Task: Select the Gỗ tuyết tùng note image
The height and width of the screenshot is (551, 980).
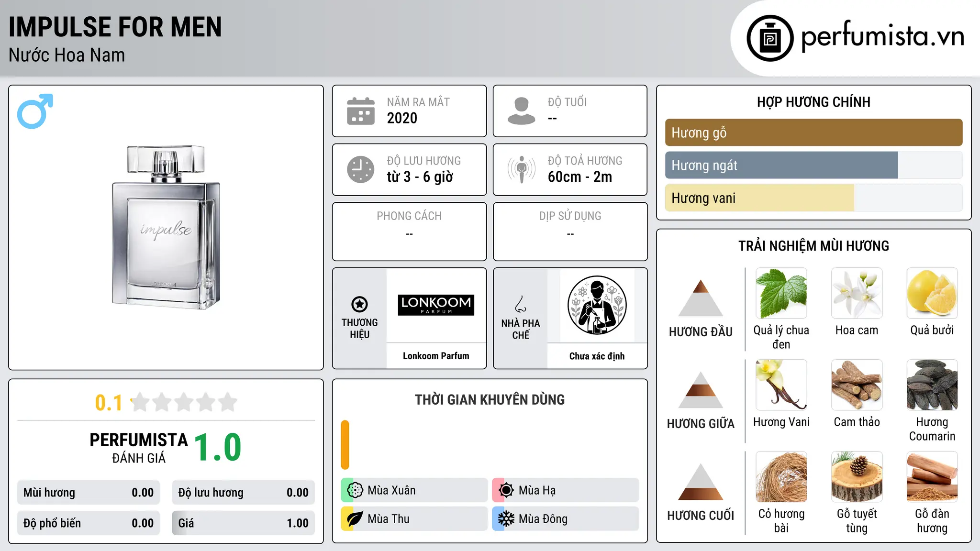Action: click(857, 477)
